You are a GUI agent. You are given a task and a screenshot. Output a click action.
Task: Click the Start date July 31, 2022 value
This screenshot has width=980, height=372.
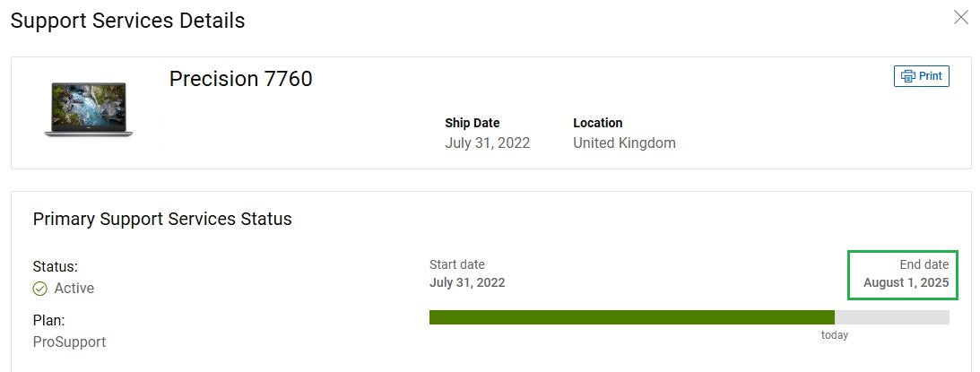467,282
